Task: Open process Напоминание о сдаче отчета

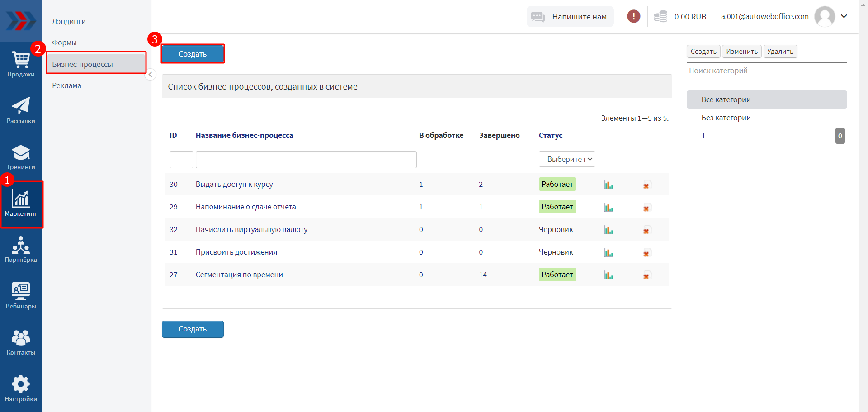Action: [245, 207]
